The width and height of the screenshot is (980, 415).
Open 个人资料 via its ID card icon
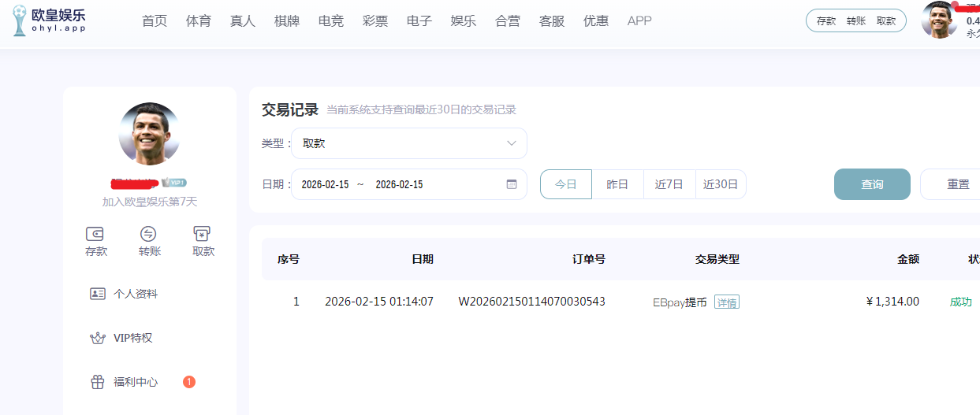click(98, 294)
